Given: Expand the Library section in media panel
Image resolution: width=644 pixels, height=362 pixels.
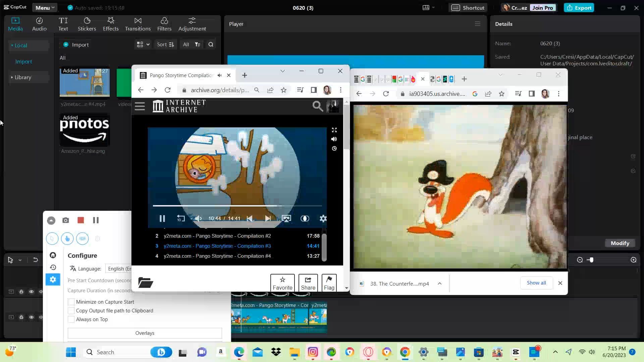Looking at the screenshot, I should tap(23, 77).
